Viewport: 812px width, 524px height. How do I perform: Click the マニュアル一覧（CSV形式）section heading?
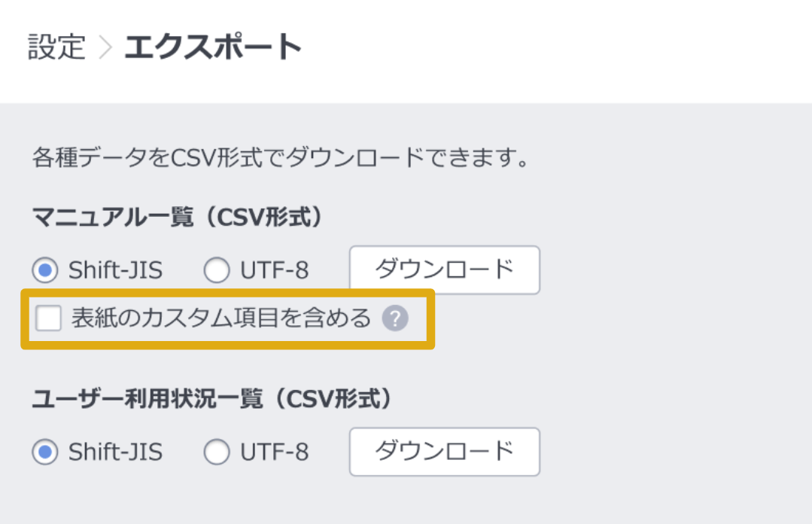[178, 218]
